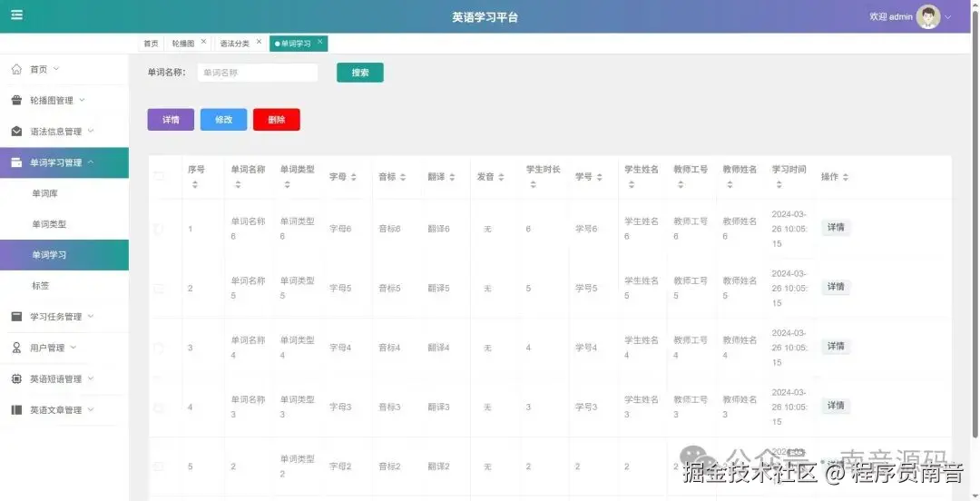Viewport: 980px width, 501px height.
Task: Check the row 4 checkbox
Action: [159, 408]
